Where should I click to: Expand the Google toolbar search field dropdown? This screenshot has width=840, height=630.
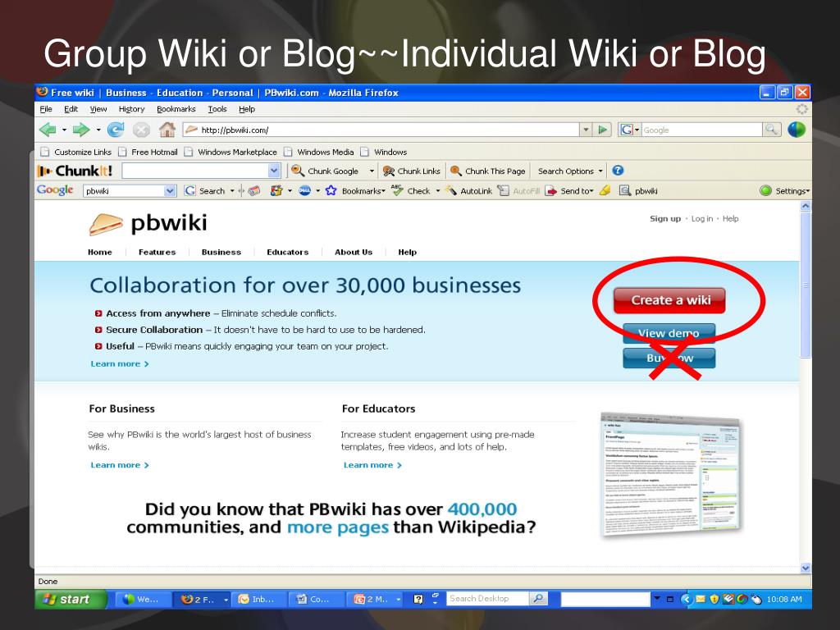tap(170, 190)
